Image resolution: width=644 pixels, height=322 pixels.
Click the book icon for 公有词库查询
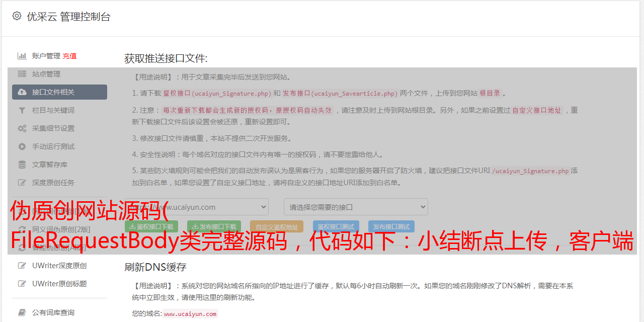pos(22,312)
